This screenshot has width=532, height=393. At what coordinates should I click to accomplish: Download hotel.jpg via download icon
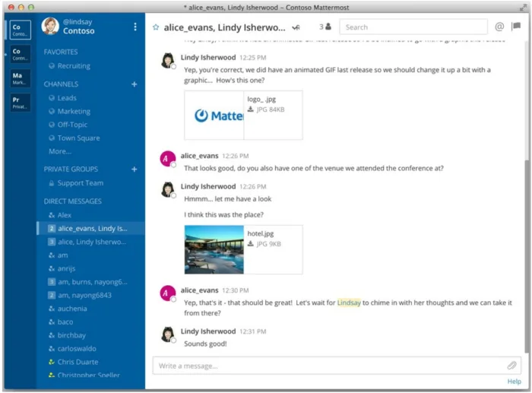click(x=250, y=244)
